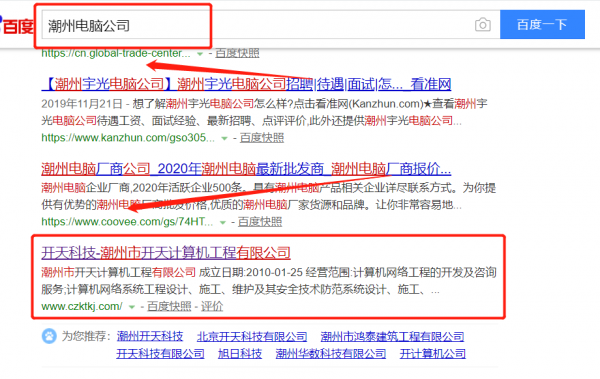Open the 开天科技-潮州市开天计算机工程有限公司 result
This screenshot has height=379, width=600.
click(x=166, y=253)
